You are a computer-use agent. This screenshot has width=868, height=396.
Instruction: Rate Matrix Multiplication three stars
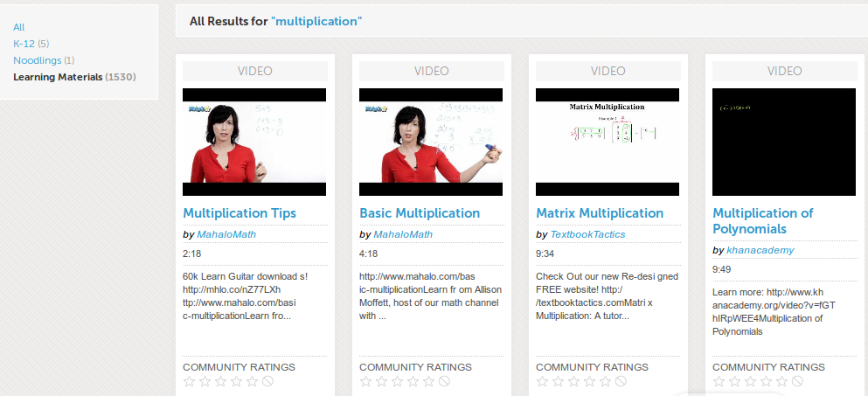[574, 381]
